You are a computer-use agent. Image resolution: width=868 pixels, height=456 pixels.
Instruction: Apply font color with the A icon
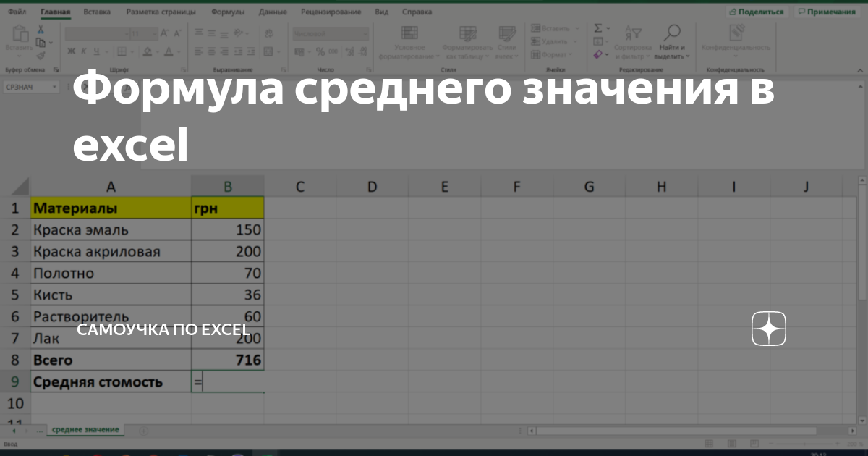170,51
